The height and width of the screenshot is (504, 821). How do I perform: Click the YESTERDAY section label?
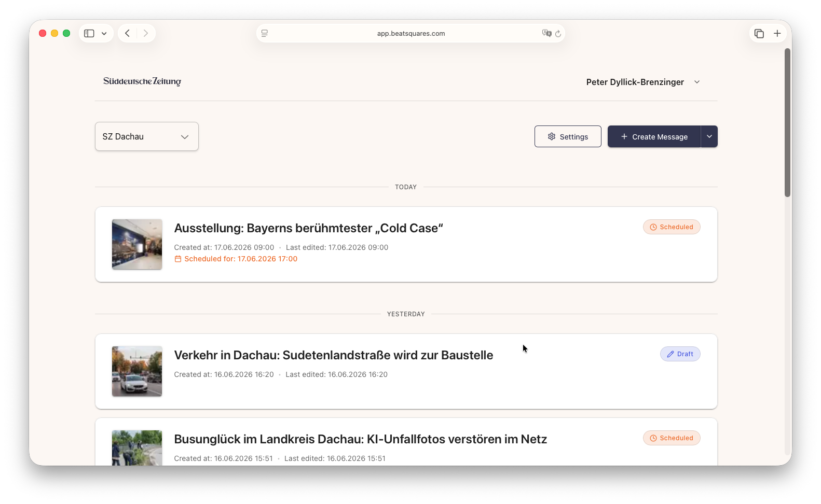(x=406, y=314)
